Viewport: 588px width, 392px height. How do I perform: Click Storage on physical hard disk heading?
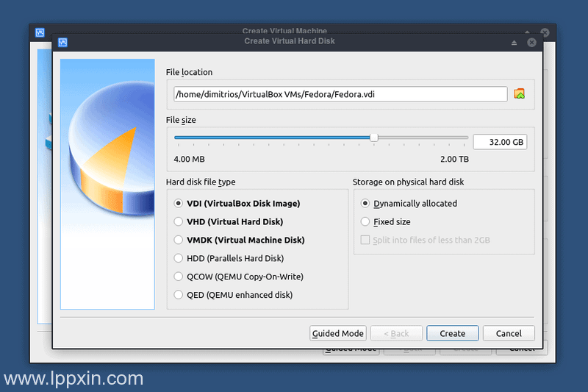(x=409, y=182)
